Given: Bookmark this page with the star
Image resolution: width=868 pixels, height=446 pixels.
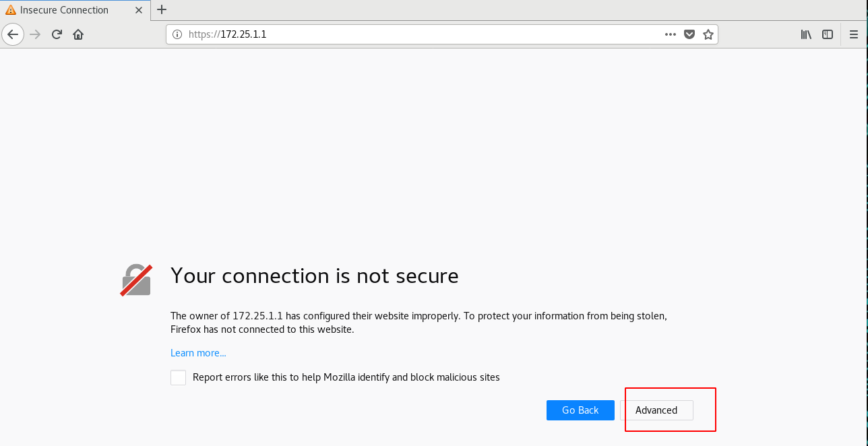Looking at the screenshot, I should click(708, 34).
